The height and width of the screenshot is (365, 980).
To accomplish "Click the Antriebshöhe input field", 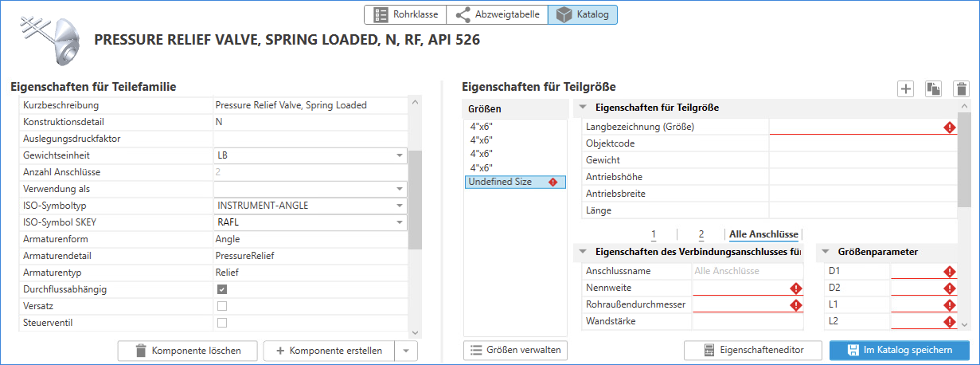I will pyautogui.click(x=863, y=177).
